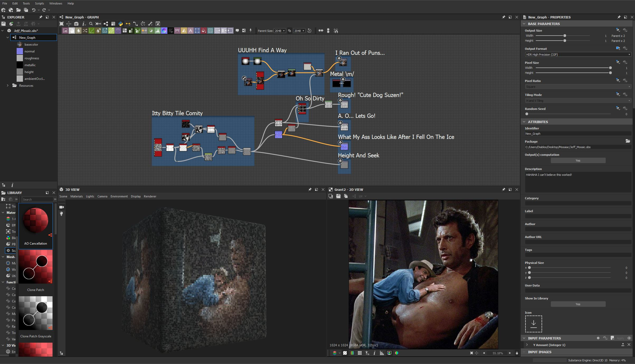Click the Library search field
This screenshot has height=364, width=635.
click(x=37, y=200)
